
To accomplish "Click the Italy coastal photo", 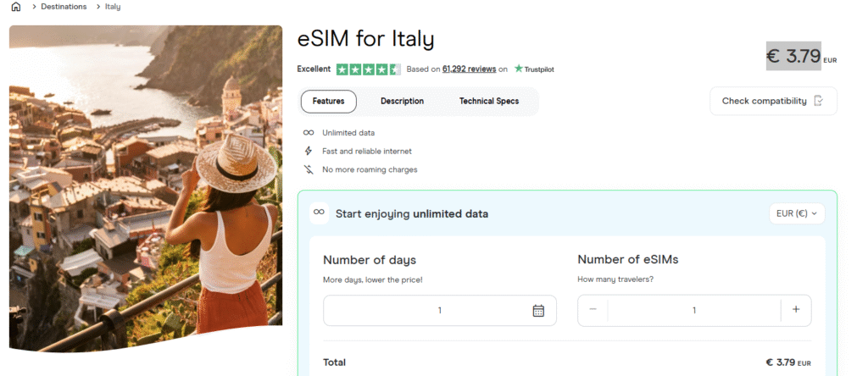I will click(146, 186).
